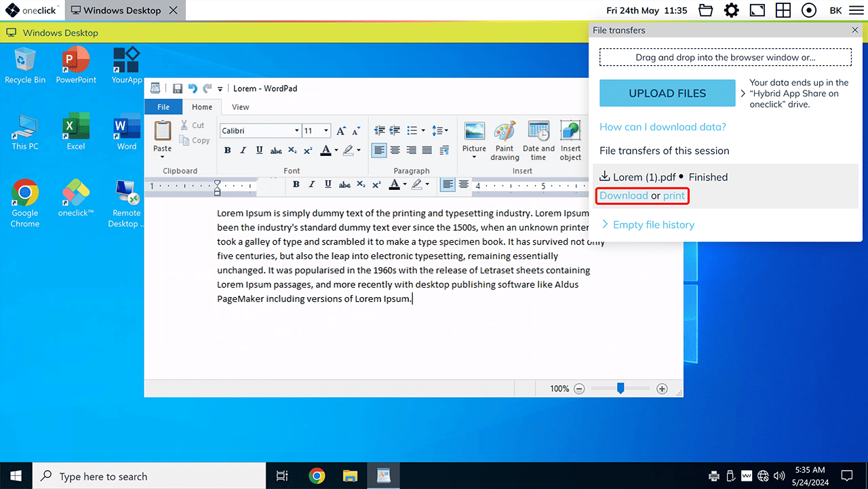Switch to the View ribbon tab

pyautogui.click(x=240, y=107)
